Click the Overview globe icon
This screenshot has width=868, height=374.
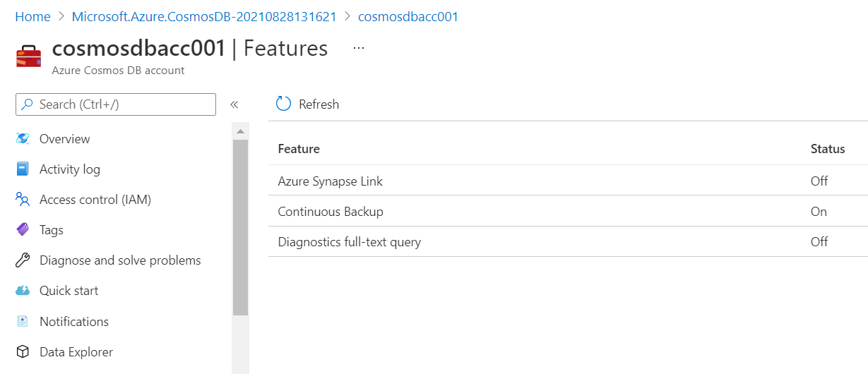[23, 139]
